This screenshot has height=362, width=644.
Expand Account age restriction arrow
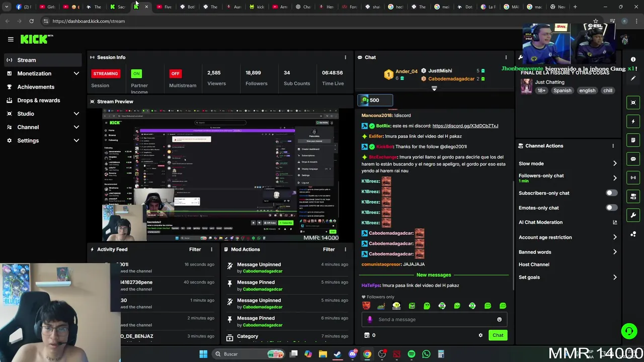[x=615, y=237]
